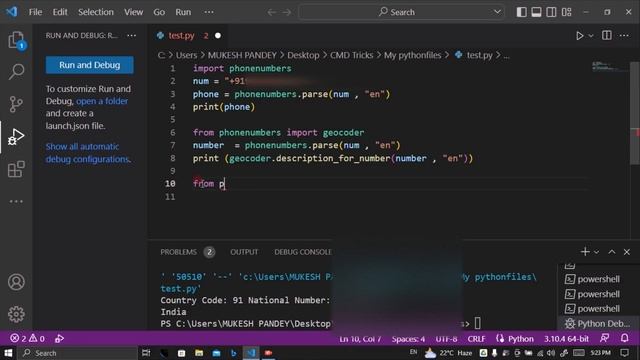Open the Manage gear icon
The image size is (640, 360).
tap(16, 314)
